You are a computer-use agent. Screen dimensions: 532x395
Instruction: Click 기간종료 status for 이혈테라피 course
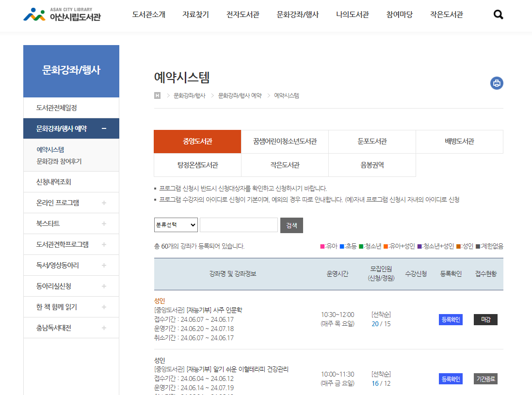click(x=485, y=379)
